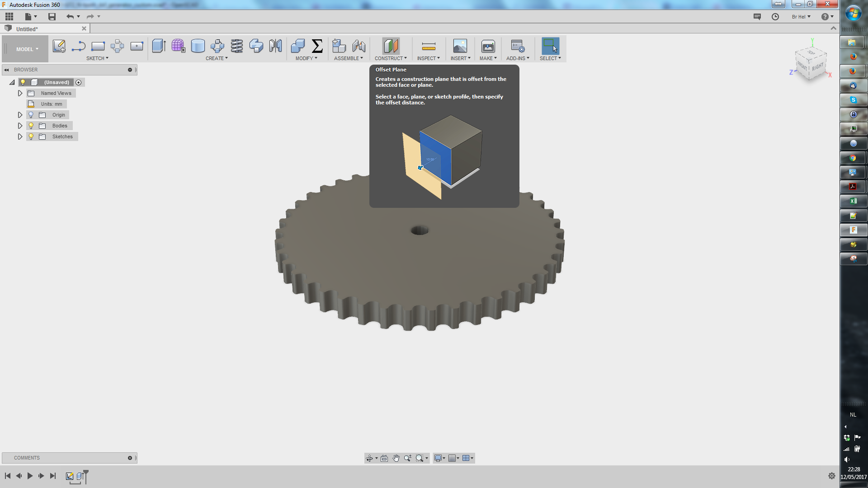This screenshot has height=488, width=868.
Task: Click the Redo arrow
Action: coord(90,17)
